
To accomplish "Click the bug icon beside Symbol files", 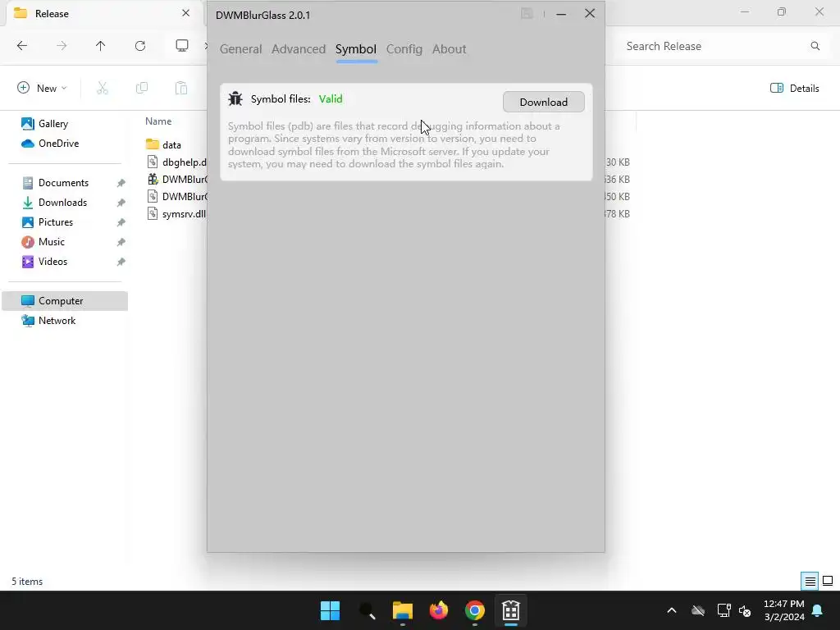I will [x=235, y=98].
